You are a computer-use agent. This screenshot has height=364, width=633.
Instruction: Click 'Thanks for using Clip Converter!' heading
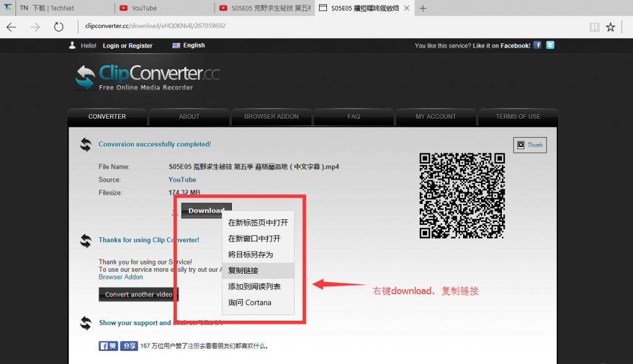pyautogui.click(x=149, y=240)
